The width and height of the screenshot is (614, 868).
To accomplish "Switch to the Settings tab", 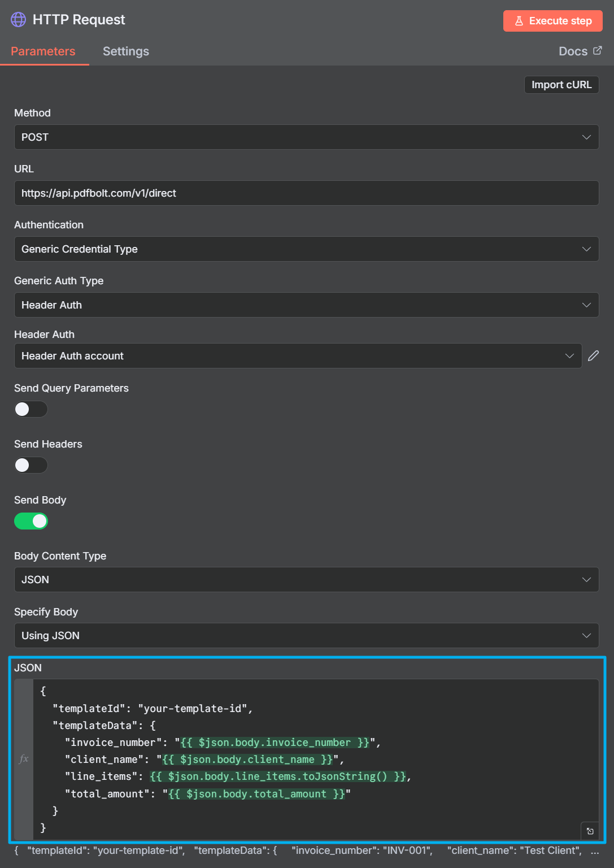I will tap(125, 51).
